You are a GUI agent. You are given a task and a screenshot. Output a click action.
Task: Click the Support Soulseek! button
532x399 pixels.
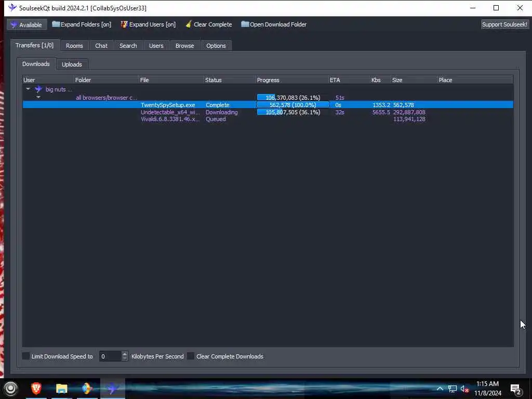pyautogui.click(x=504, y=24)
